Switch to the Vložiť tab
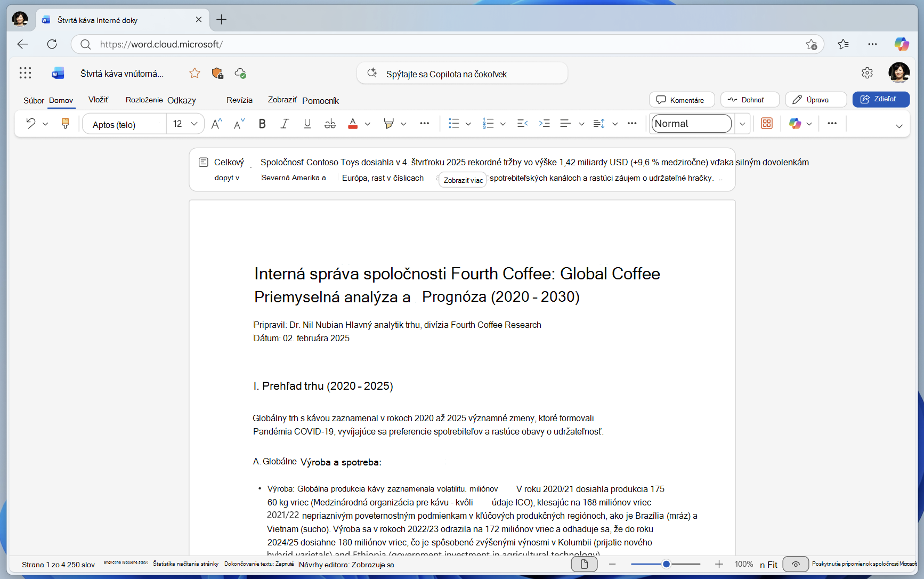This screenshot has height=579, width=924. pyautogui.click(x=98, y=100)
